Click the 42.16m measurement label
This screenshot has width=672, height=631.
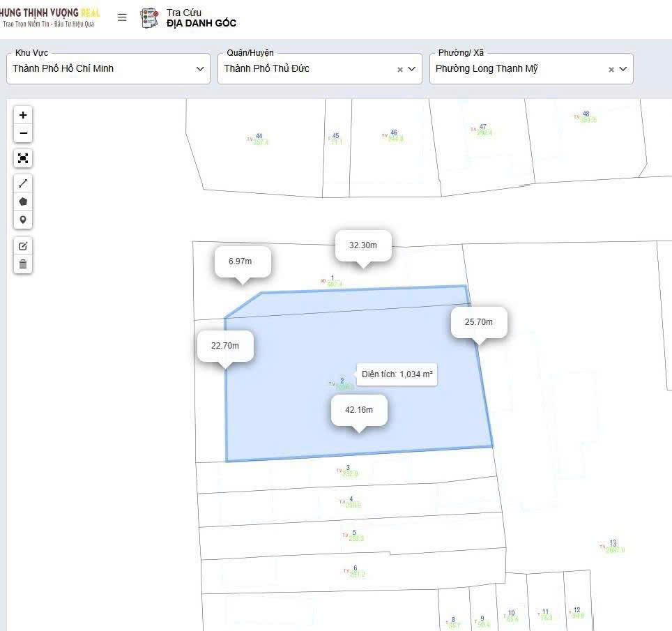(x=358, y=410)
